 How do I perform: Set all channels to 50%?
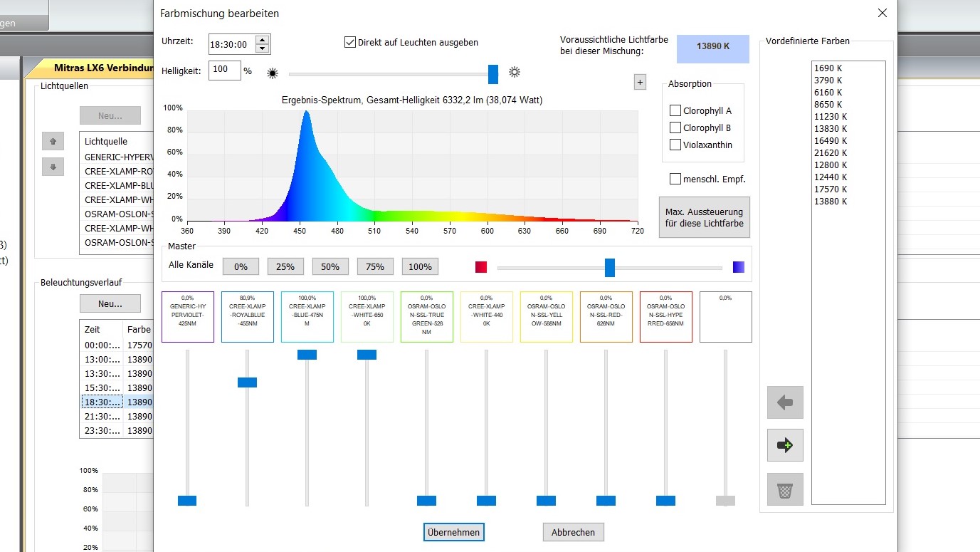coord(330,266)
